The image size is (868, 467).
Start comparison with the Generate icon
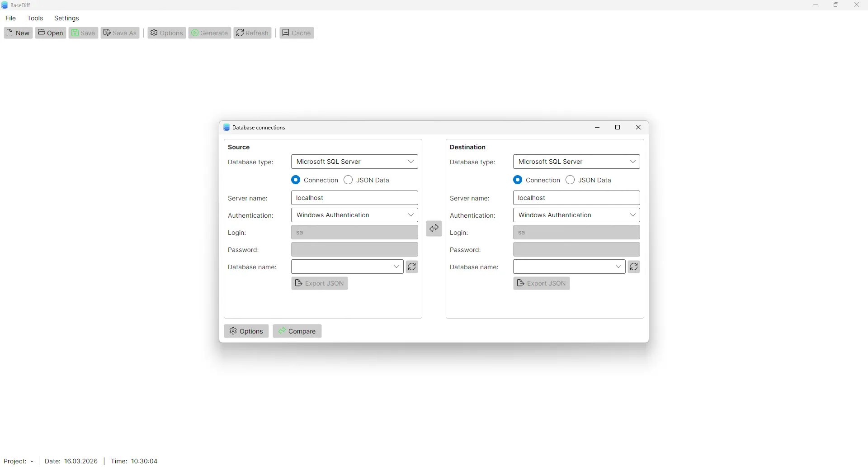209,33
